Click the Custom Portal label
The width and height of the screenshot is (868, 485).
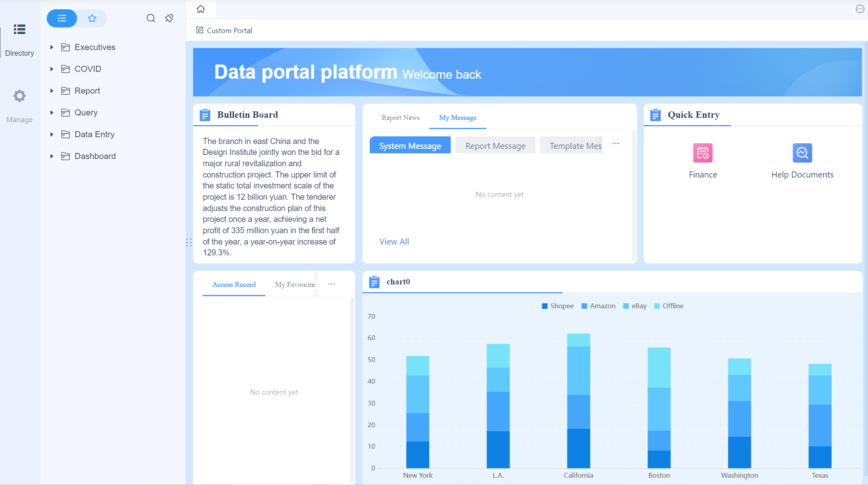tap(229, 30)
